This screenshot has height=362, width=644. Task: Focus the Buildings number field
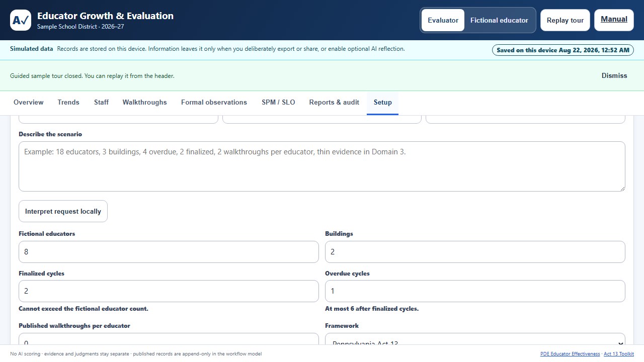click(475, 252)
